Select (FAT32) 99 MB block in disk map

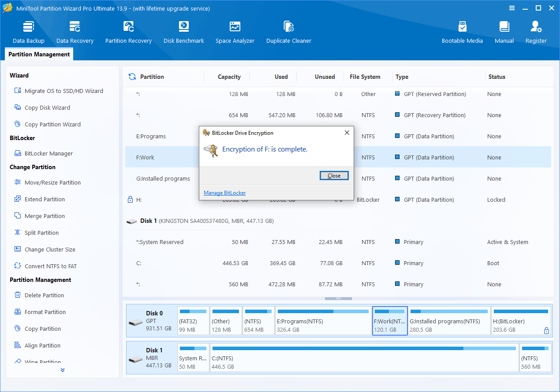point(193,321)
